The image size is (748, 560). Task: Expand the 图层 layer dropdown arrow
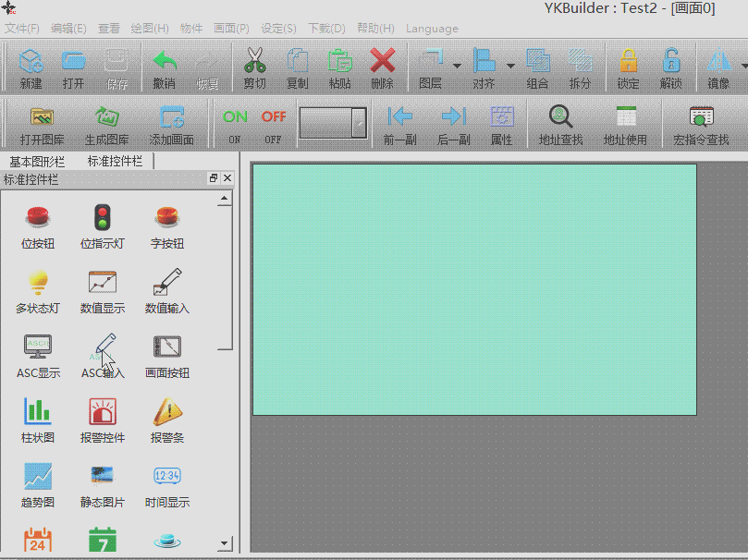tap(457, 66)
